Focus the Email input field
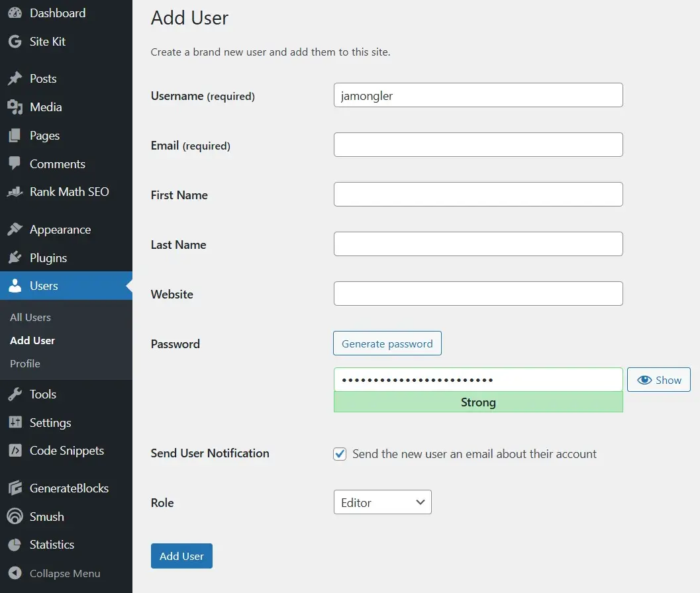Image resolution: width=700 pixels, height=593 pixels. (x=478, y=145)
